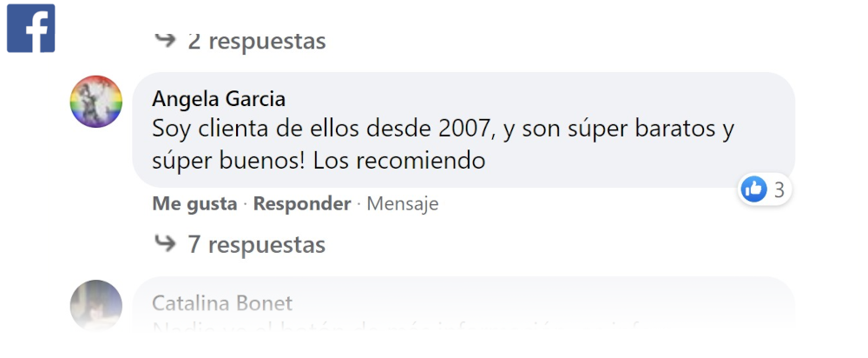Click the reply arrow beside 7 respuestas

(165, 244)
